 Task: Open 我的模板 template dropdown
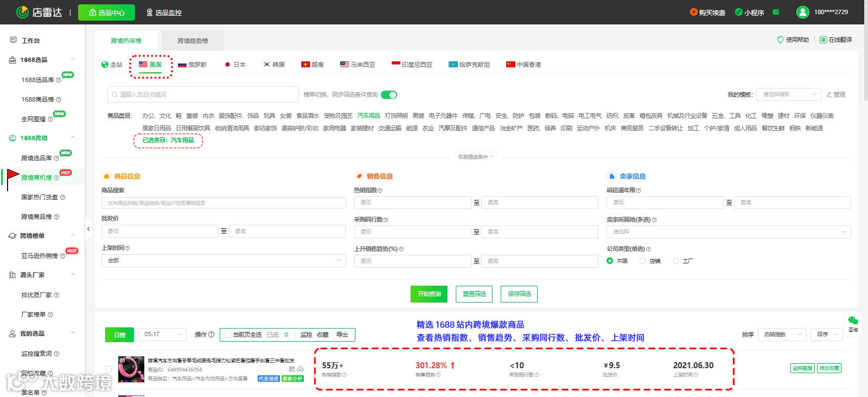(789, 94)
